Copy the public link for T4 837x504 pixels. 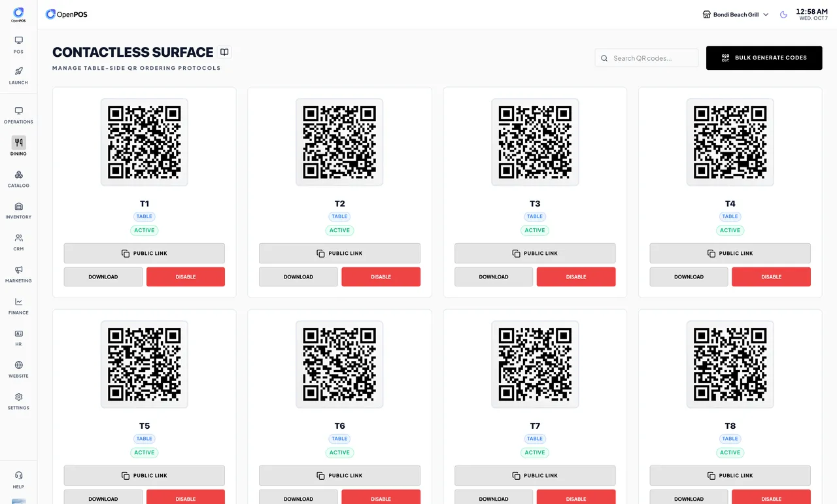pyautogui.click(x=730, y=253)
